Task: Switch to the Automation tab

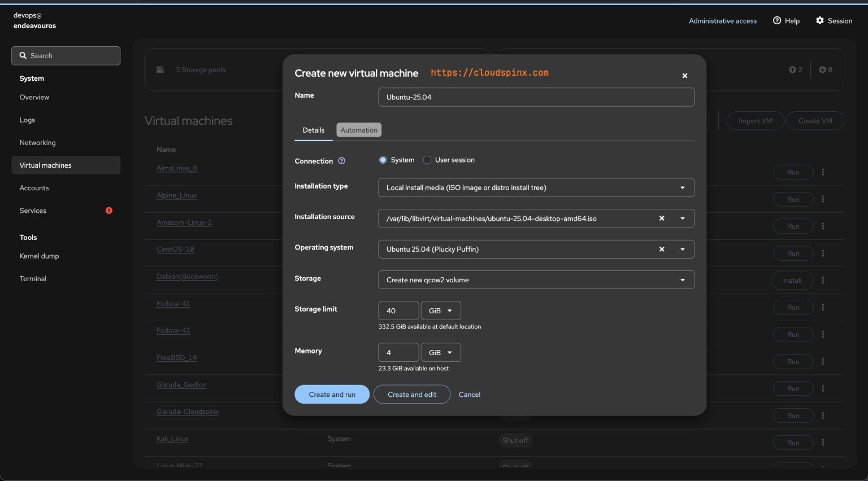Action: 359,130
